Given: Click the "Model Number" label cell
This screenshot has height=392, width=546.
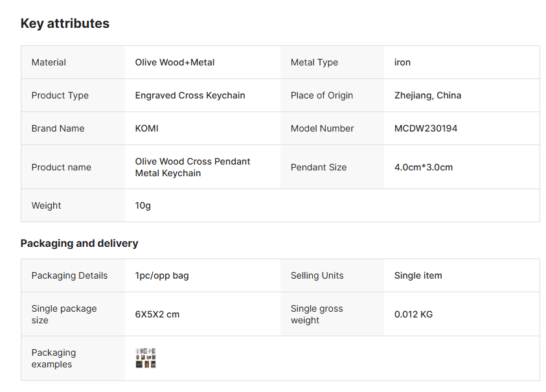Looking at the screenshot, I should [322, 129].
